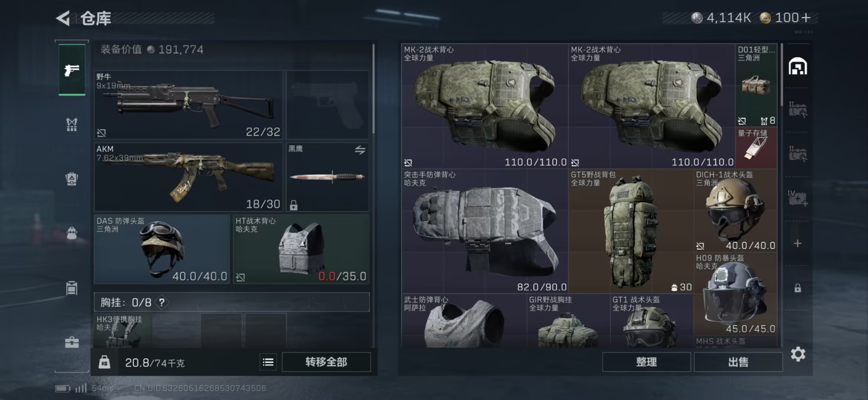Select the AKM rifle slot
The height and width of the screenshot is (400, 868).
[x=189, y=177]
